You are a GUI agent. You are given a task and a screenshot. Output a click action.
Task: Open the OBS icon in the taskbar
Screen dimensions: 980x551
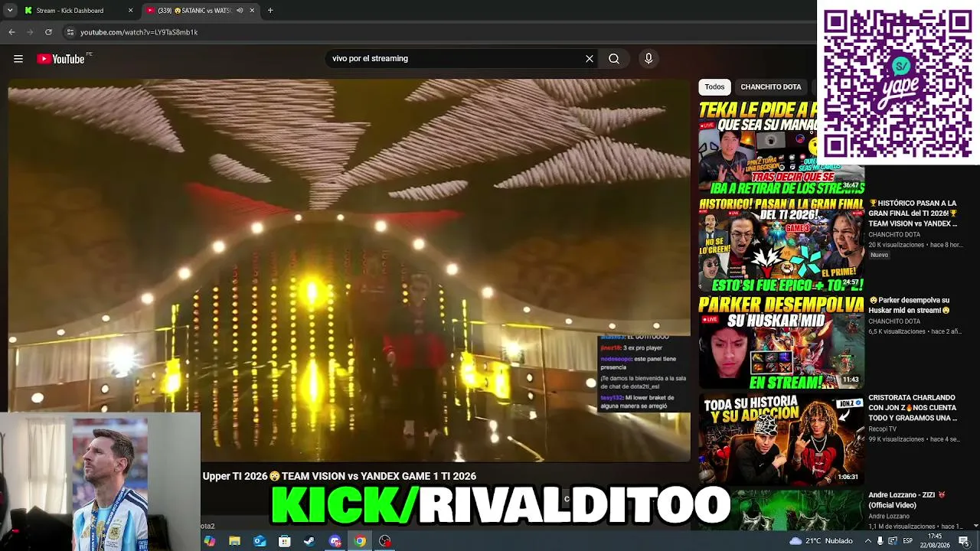click(385, 541)
